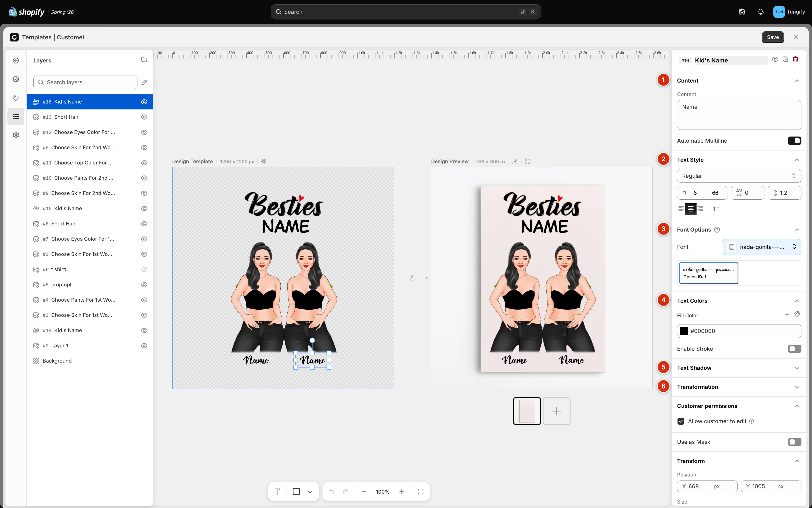Click the redo arrow

pos(345,491)
